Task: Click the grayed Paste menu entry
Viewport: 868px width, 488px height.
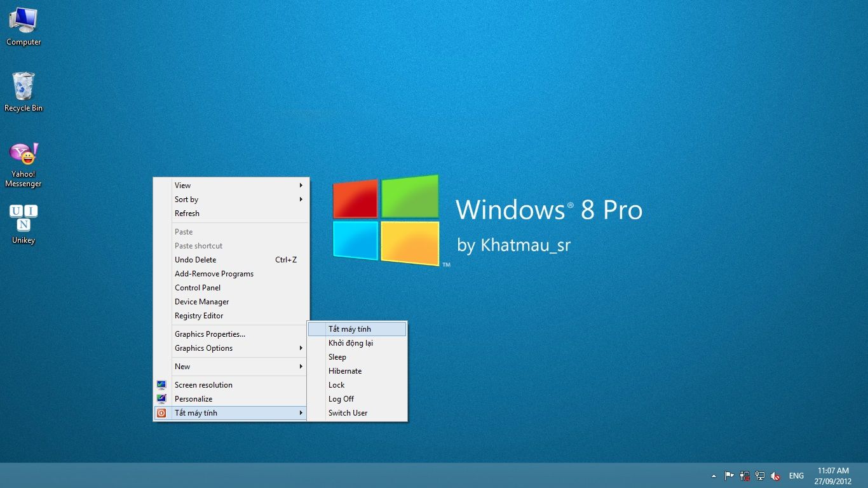Action: [x=231, y=232]
